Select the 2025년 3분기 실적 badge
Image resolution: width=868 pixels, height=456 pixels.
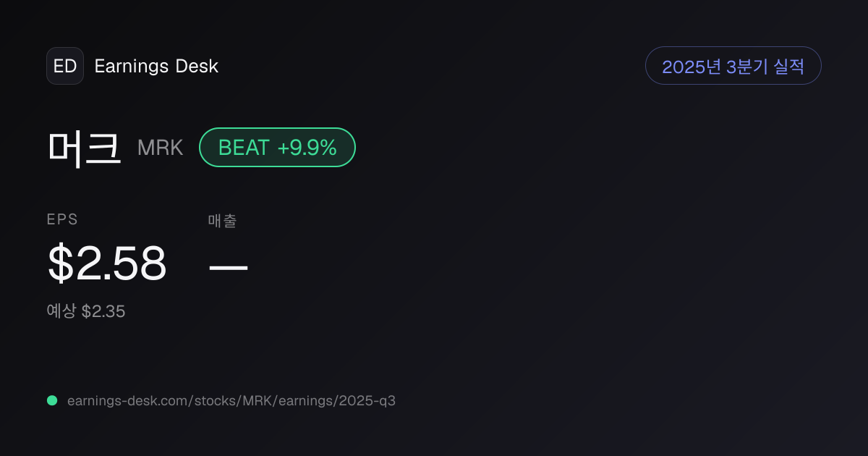(x=733, y=66)
